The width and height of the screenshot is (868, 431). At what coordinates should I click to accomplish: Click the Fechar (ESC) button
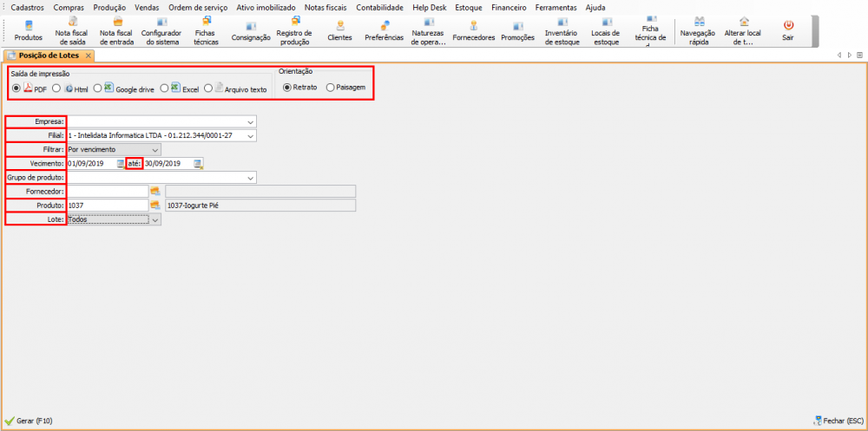[838, 421]
